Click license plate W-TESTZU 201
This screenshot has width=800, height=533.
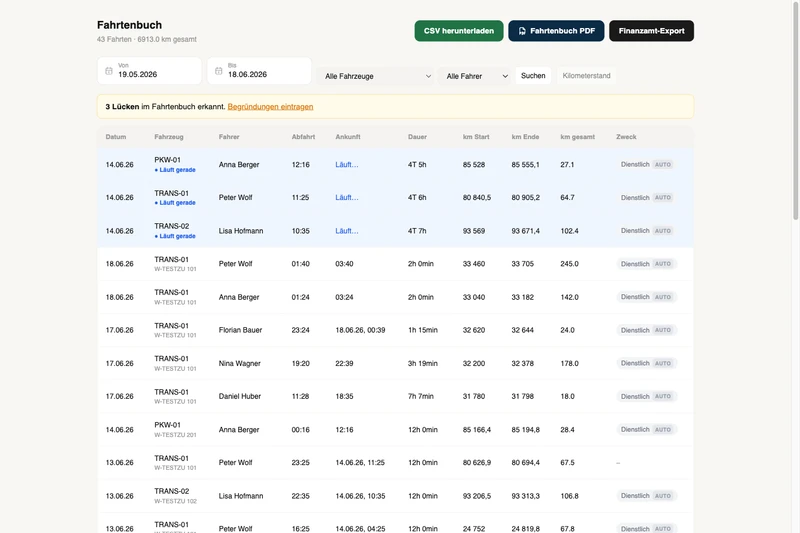175,435
